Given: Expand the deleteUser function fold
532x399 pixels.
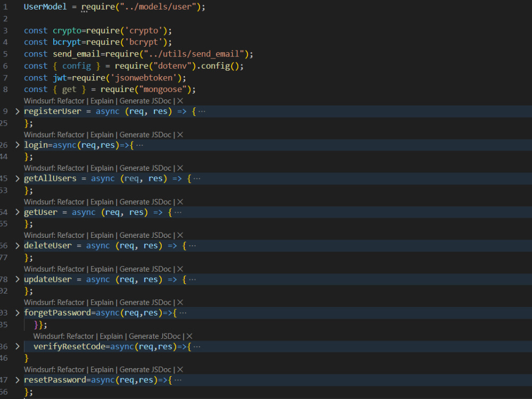Looking at the screenshot, I should [18, 246].
